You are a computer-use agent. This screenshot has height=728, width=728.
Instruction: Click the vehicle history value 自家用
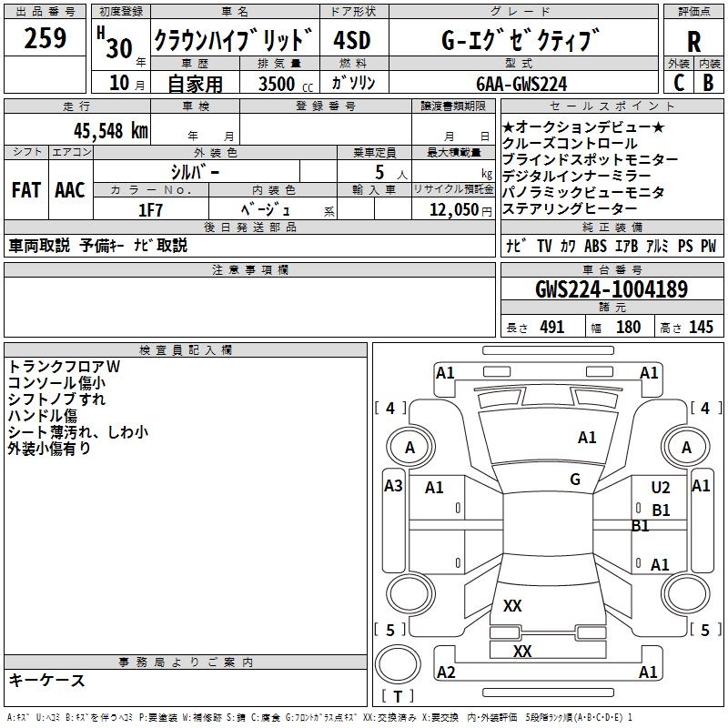pyautogui.click(x=195, y=84)
